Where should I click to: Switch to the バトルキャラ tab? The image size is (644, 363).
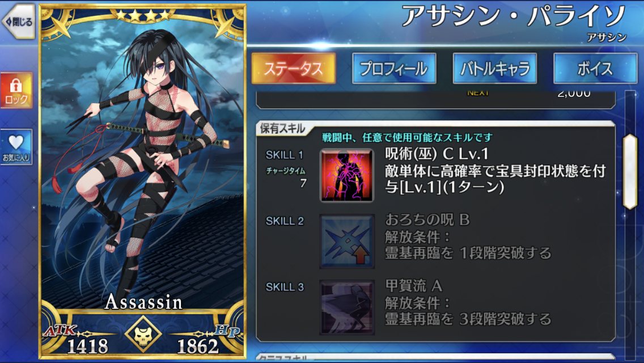[x=494, y=68]
